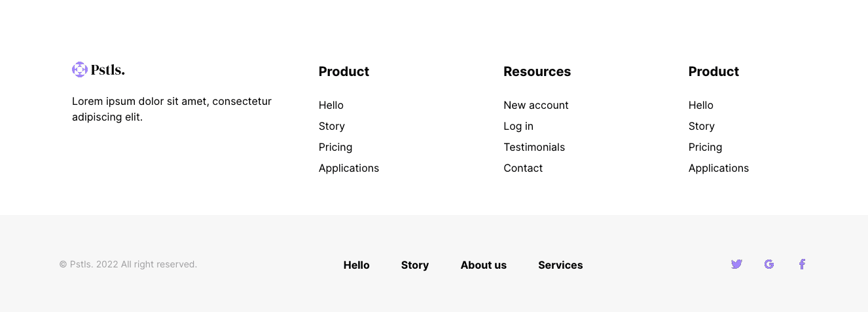Open the Facebook social icon
Image resolution: width=868 pixels, height=312 pixels.
coord(802,264)
